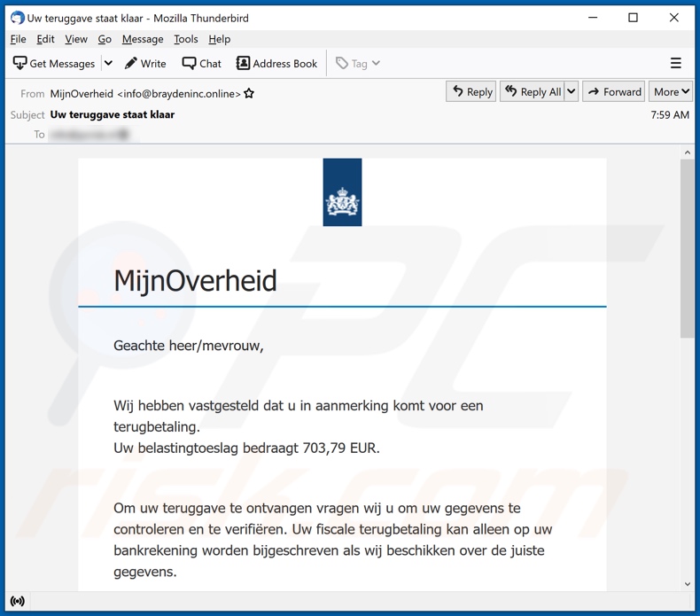This screenshot has width=700, height=616.
Task: Expand the Reply All dropdown arrow
Action: (x=572, y=91)
